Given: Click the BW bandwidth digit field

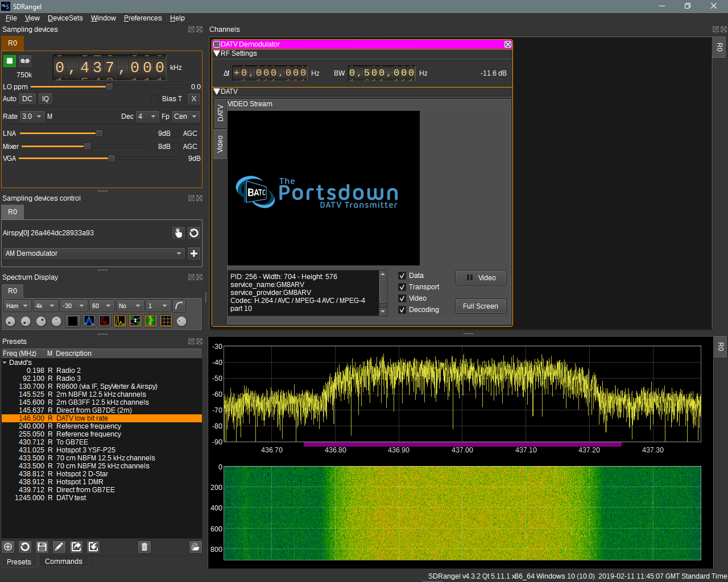Looking at the screenshot, I should [382, 73].
